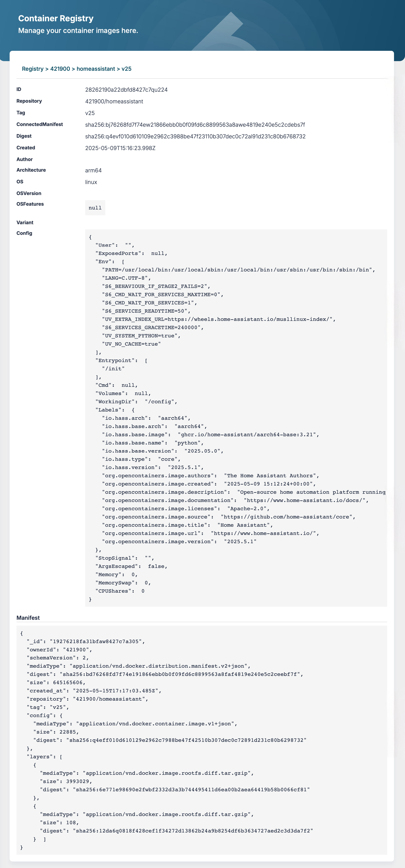Click the io.hass.base.image ghcr.io line
The width and height of the screenshot is (405, 868).
click(x=211, y=435)
